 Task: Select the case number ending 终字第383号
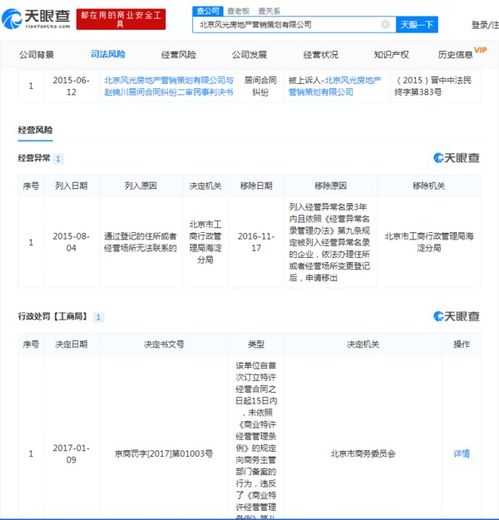433,86
